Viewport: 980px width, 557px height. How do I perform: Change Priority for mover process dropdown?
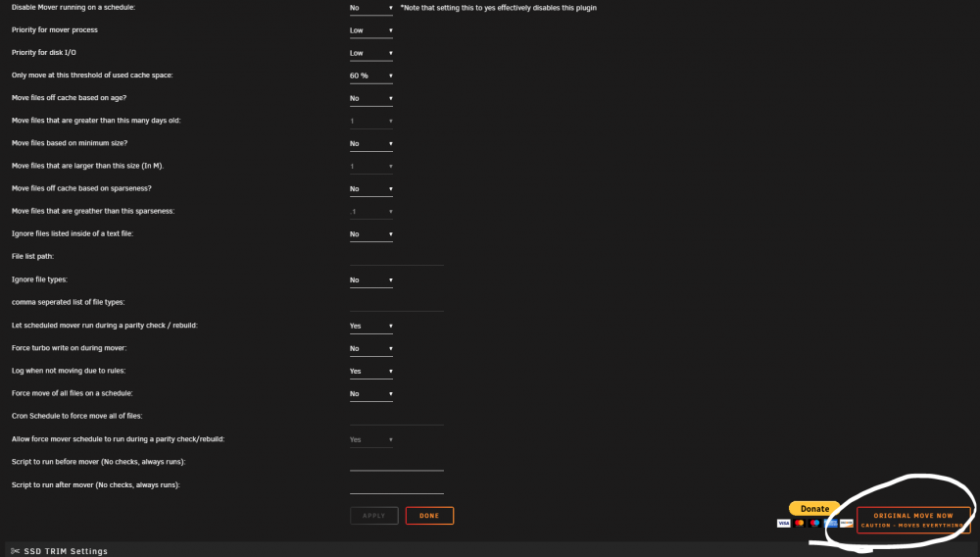[x=371, y=30]
